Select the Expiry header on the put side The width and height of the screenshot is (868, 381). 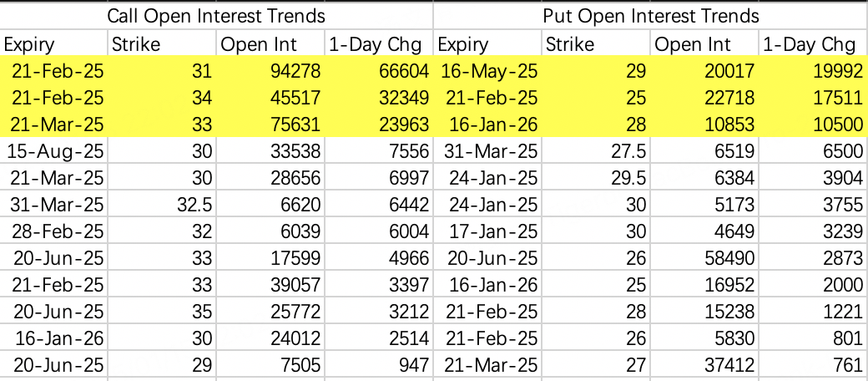[x=487, y=44]
